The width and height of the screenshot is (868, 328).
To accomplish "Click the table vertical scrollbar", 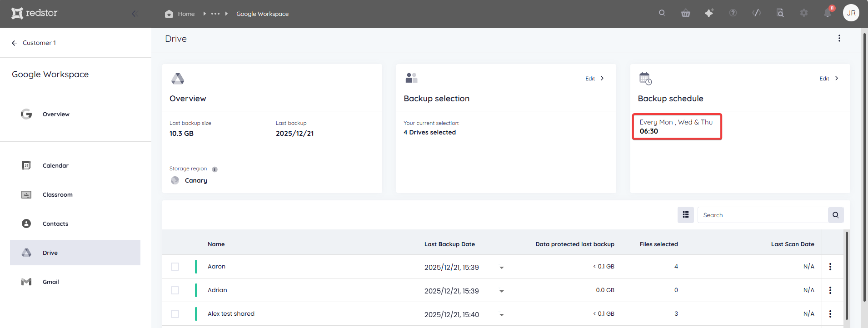I will (847, 276).
